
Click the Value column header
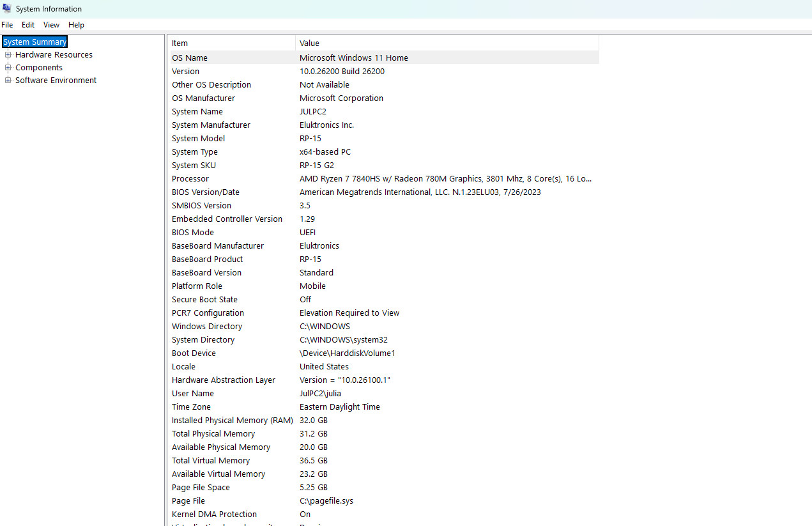[447, 43]
